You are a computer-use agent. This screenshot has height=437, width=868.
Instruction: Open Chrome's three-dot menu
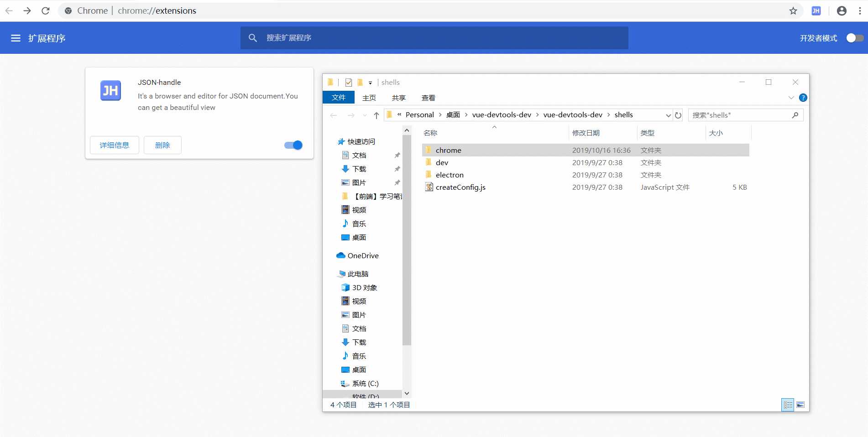pyautogui.click(x=860, y=11)
